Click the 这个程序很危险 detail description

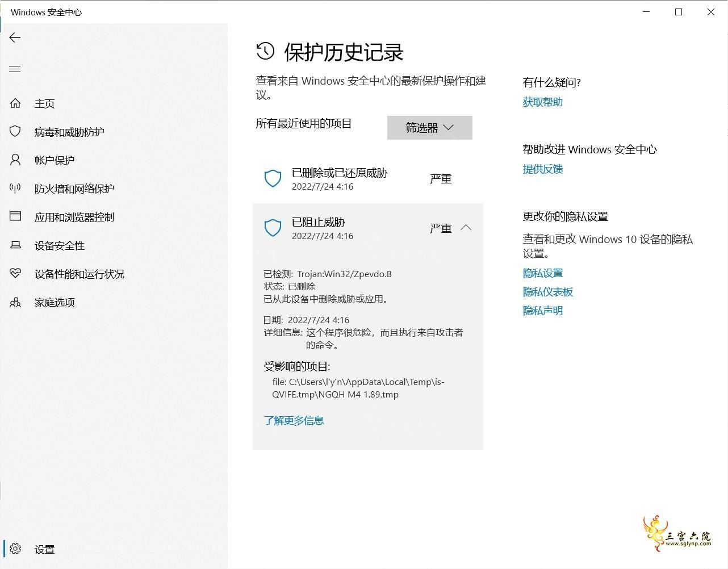pyautogui.click(x=384, y=338)
